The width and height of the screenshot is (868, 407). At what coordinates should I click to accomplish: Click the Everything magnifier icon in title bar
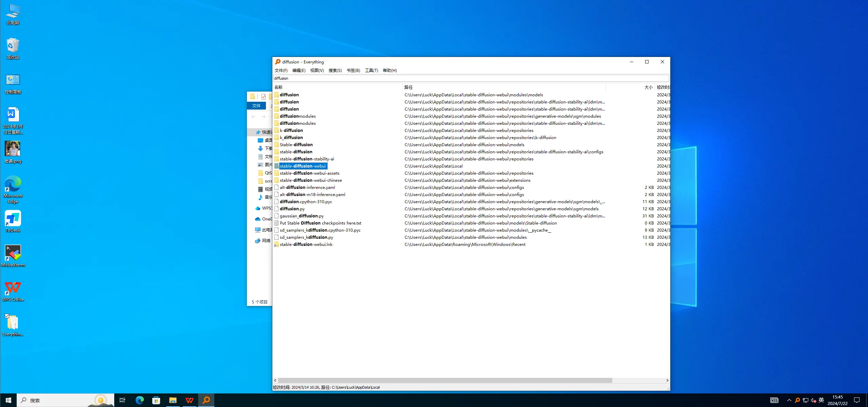(x=277, y=62)
